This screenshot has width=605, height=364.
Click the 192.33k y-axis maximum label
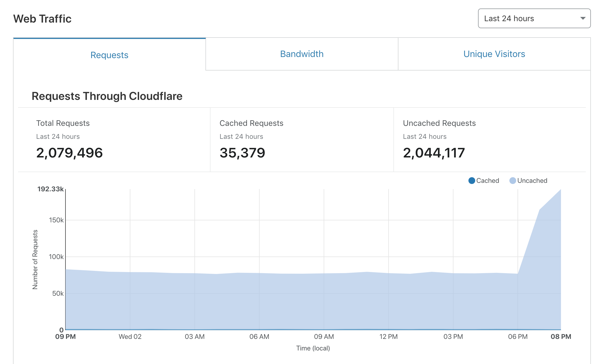click(51, 189)
